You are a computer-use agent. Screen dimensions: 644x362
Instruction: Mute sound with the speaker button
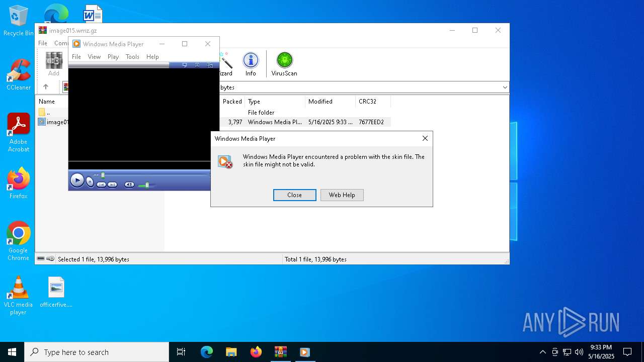point(129,185)
